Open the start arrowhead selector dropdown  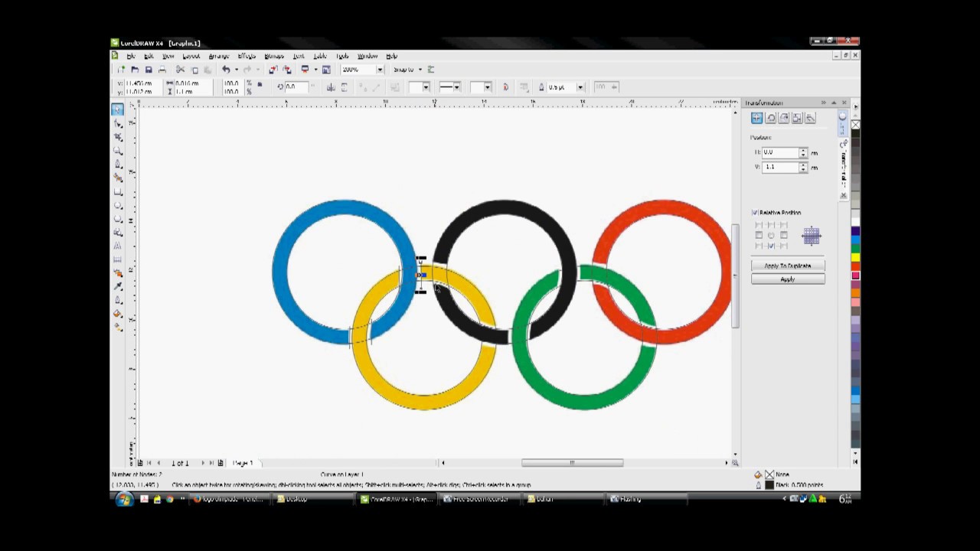[426, 87]
